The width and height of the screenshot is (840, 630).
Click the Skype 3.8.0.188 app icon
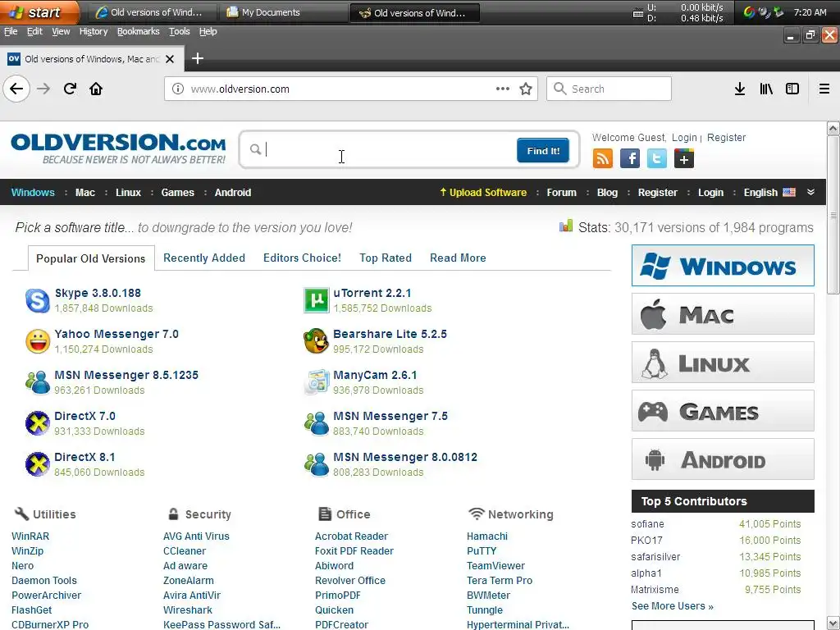(x=38, y=300)
